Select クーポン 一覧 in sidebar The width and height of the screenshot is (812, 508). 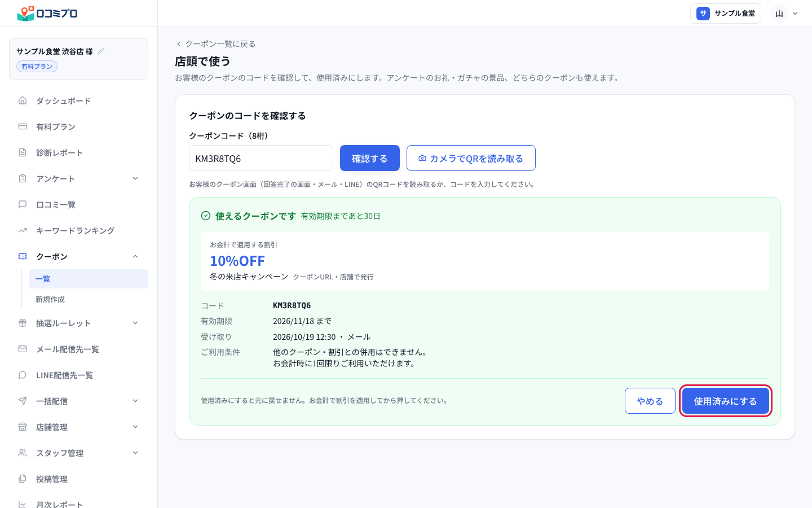[89, 279]
